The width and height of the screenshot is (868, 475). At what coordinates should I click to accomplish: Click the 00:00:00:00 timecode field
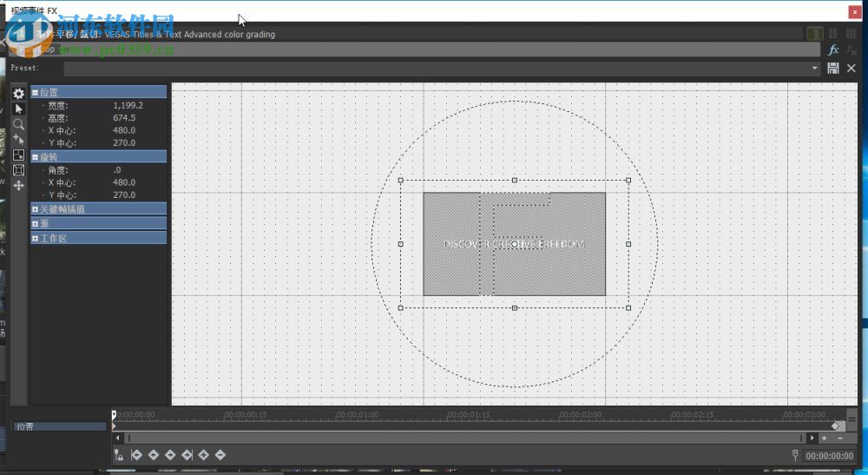click(x=829, y=456)
